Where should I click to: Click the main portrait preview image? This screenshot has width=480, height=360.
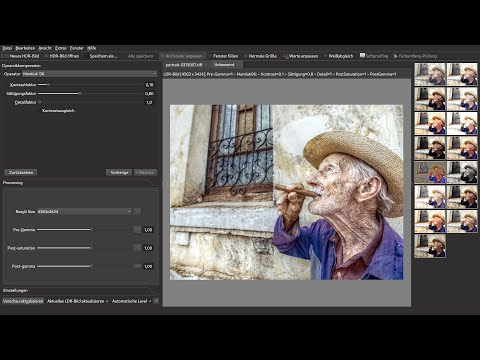[286, 192]
